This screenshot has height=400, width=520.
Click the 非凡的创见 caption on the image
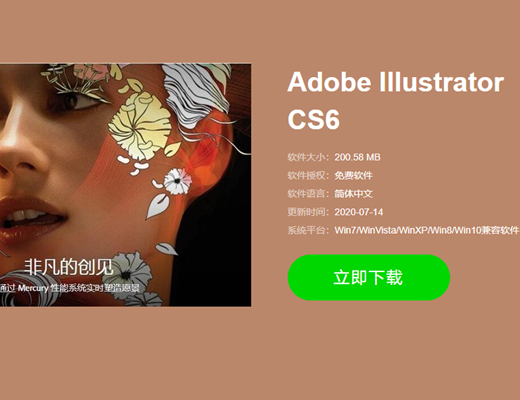[68, 267]
